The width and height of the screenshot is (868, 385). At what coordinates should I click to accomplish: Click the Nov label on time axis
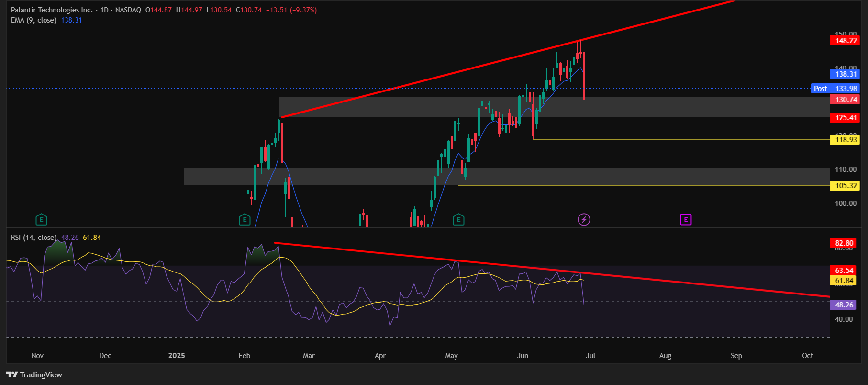pos(37,356)
